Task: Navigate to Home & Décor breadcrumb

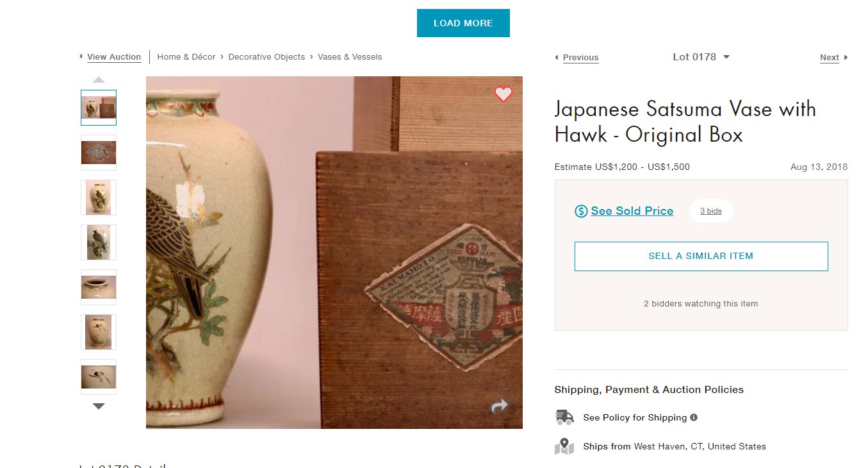Action: click(x=186, y=57)
